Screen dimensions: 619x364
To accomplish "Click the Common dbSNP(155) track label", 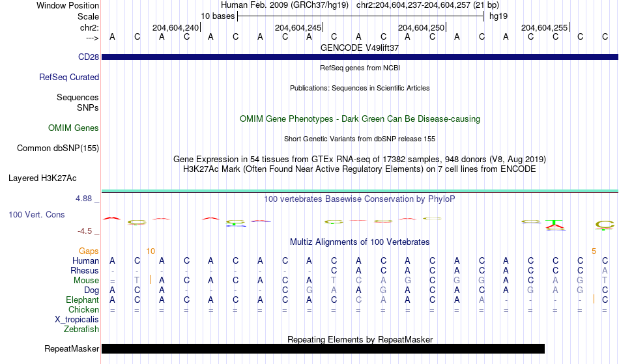I will coord(58,148).
